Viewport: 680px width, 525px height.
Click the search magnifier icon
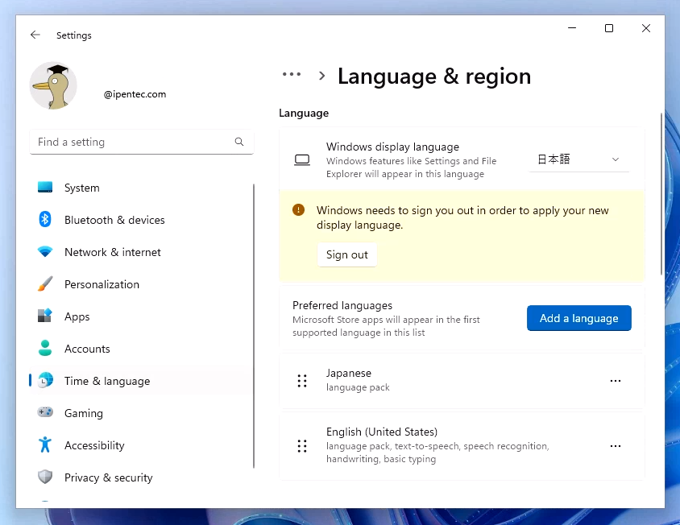tap(239, 142)
